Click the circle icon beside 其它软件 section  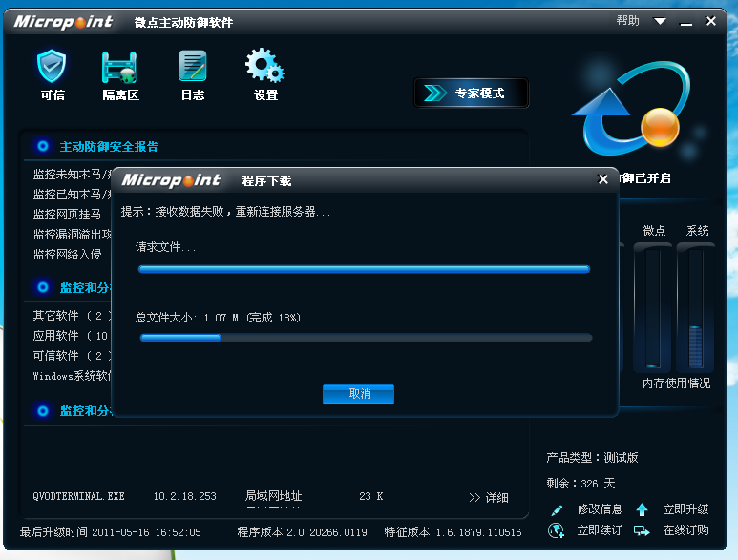pyautogui.click(x=42, y=287)
